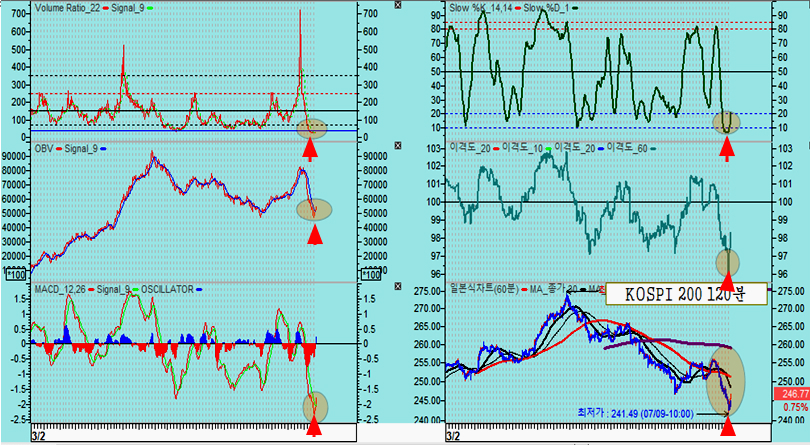Click the red arrow under the MACD chart
Image resolution: width=810 pixels, height=445 pixels.
click(314, 426)
